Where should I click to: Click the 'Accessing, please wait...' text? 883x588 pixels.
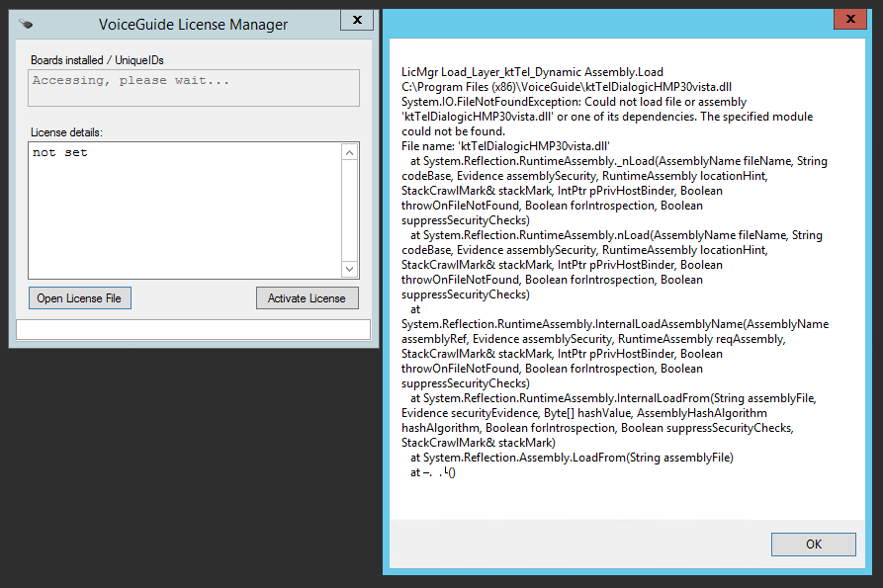pos(131,80)
